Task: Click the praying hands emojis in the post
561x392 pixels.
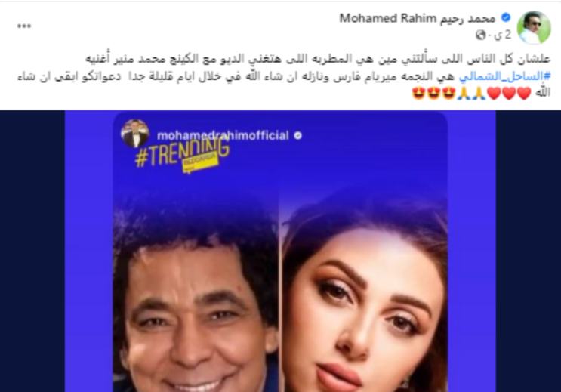Action: pyautogui.click(x=472, y=94)
